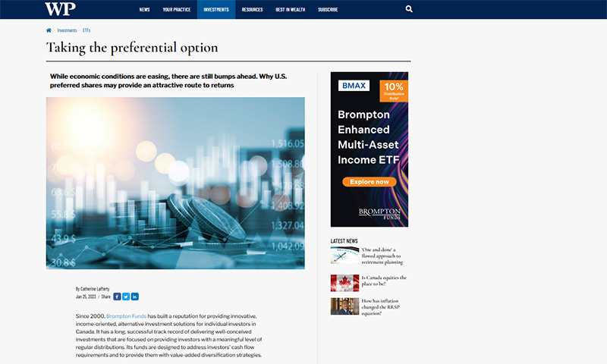The width and height of the screenshot is (607, 364).
Task: Read 'One and done' retirement planning article
Action: click(x=382, y=256)
